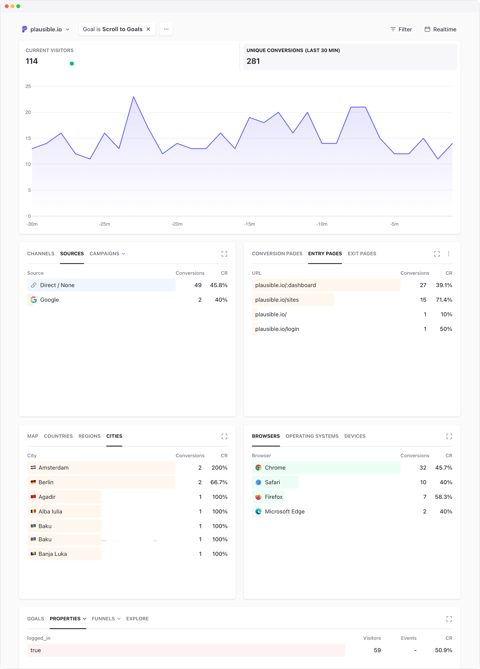This screenshot has height=669, width=480.
Task: Expand the Browsers panel details icon
Action: (449, 436)
